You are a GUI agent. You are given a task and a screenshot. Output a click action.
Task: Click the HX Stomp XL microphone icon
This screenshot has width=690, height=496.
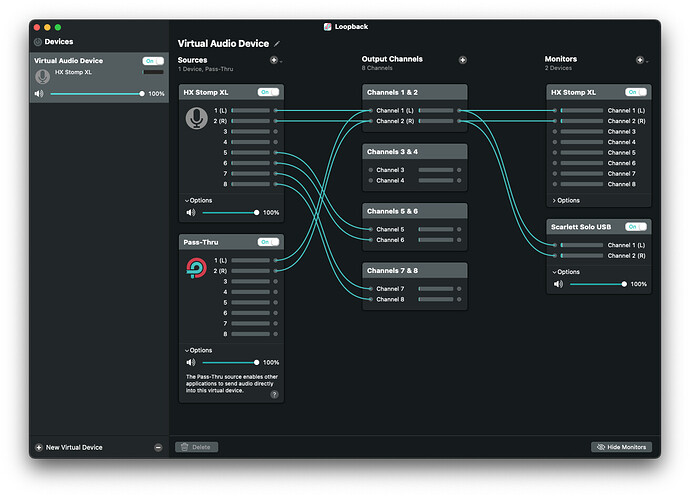197,120
